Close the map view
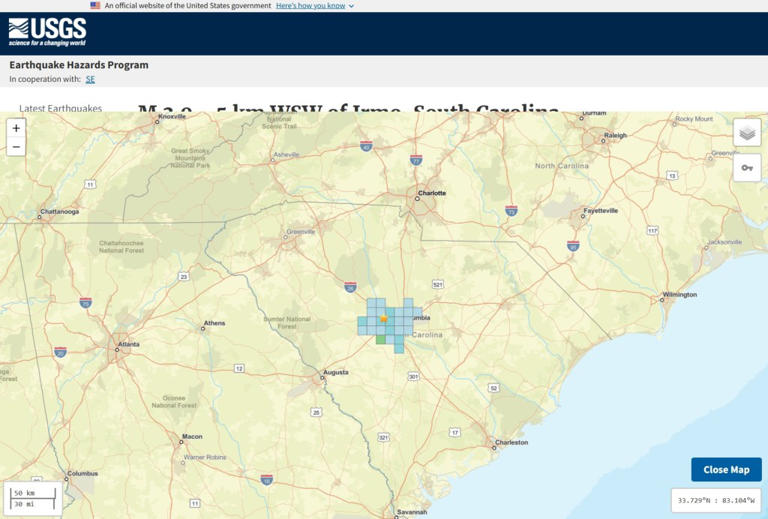 726,470
